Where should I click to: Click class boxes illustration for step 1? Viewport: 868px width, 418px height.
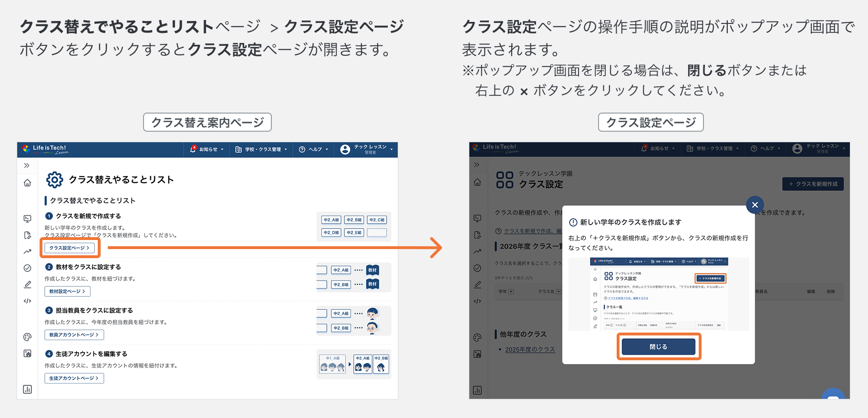(x=354, y=226)
